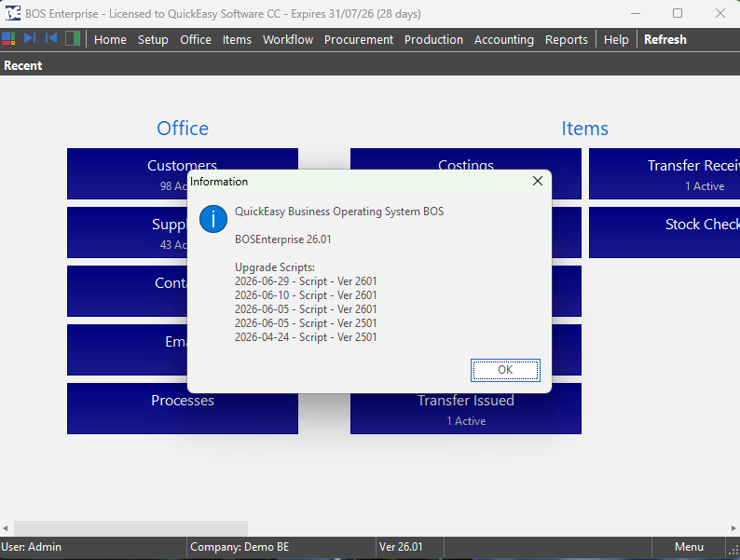This screenshot has width=740, height=560.
Task: Click the blue information icon in dialog
Action: click(x=213, y=219)
